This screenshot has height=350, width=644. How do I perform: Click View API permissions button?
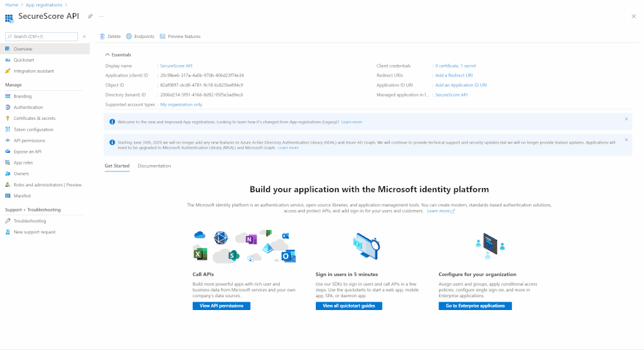[221, 306]
